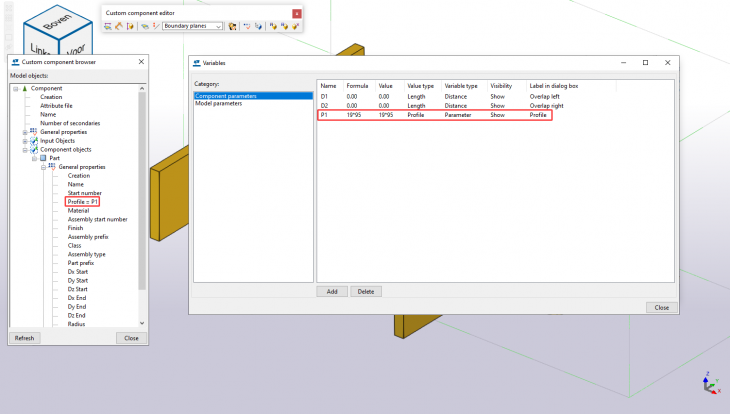This screenshot has width=730, height=414.
Task: Click Refresh in Custom component browser
Action: [x=25, y=338]
